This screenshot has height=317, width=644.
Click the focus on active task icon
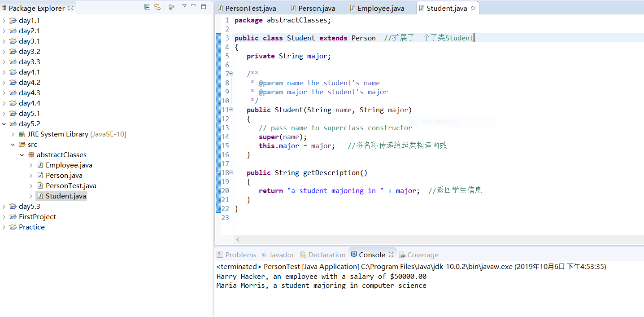[x=171, y=7]
